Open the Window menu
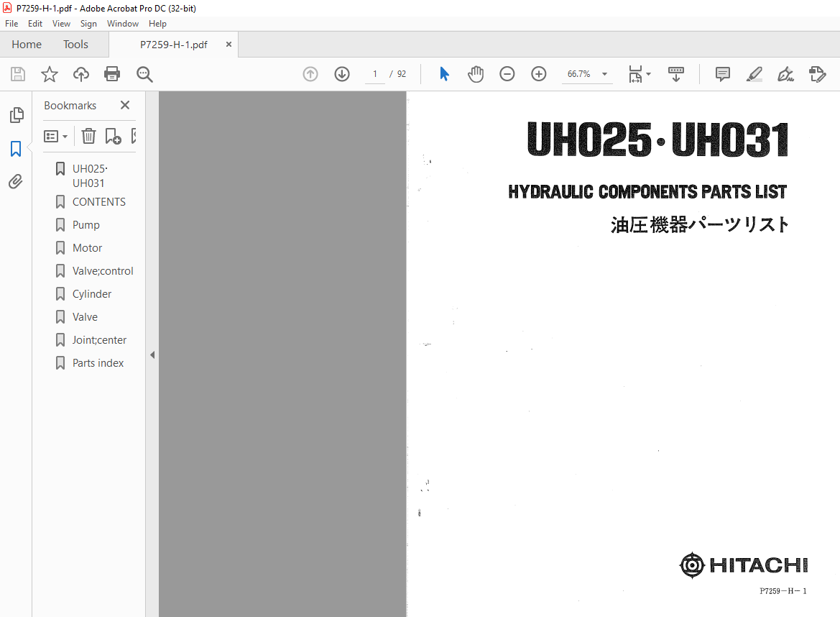The image size is (840, 617). coord(123,24)
